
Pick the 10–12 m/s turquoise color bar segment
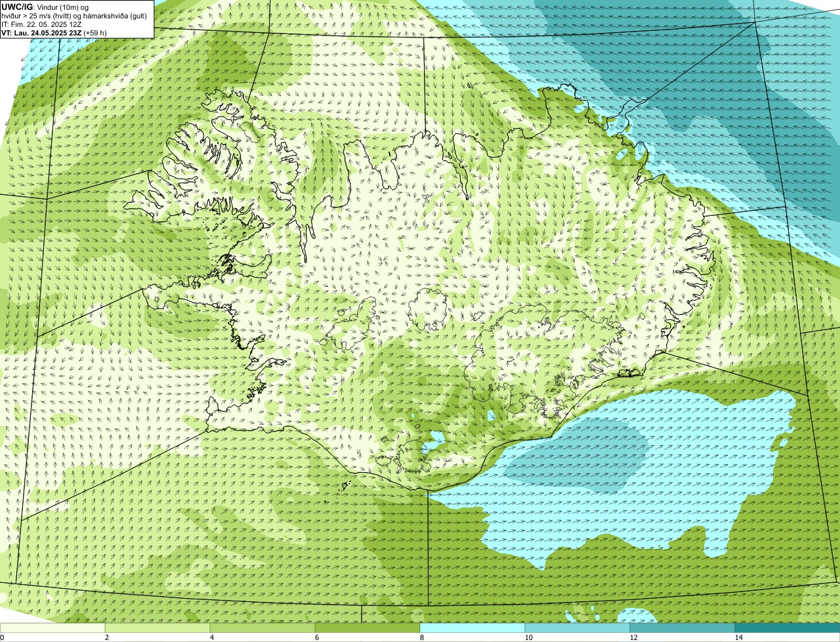577,628
